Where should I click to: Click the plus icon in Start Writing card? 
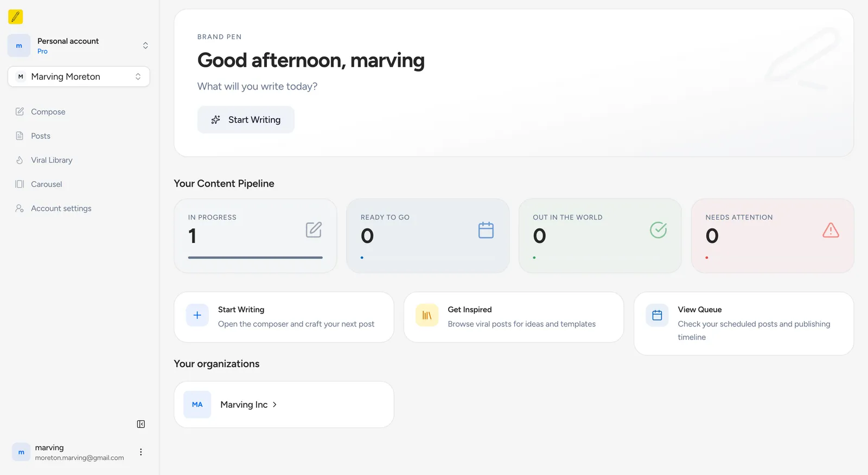(197, 315)
